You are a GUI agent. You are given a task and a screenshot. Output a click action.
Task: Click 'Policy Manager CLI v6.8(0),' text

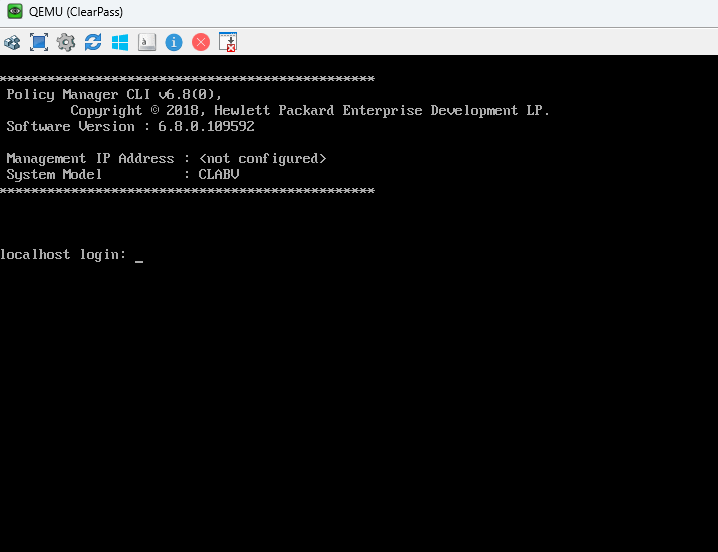tap(114, 94)
